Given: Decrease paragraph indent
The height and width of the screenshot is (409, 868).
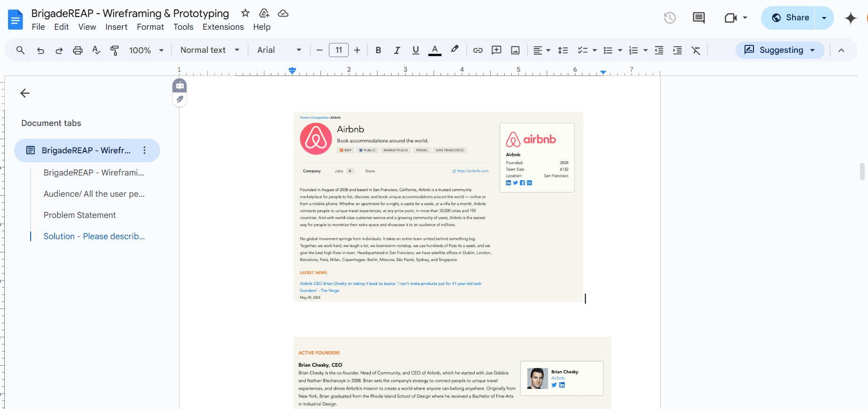Looking at the screenshot, I should [659, 50].
